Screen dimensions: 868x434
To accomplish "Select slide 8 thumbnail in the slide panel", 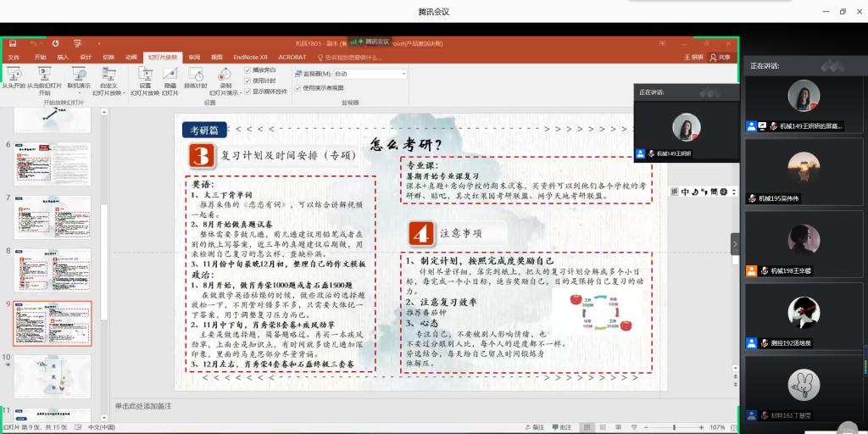I will coord(52,268).
